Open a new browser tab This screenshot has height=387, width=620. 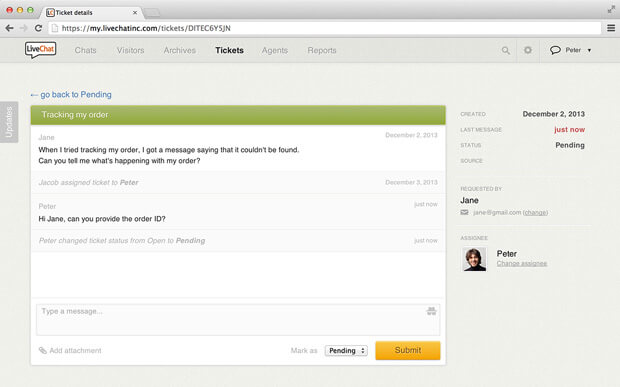(x=152, y=13)
